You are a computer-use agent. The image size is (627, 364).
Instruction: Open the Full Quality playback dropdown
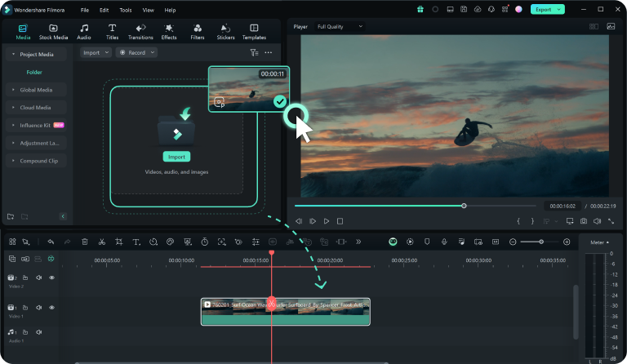(x=340, y=26)
